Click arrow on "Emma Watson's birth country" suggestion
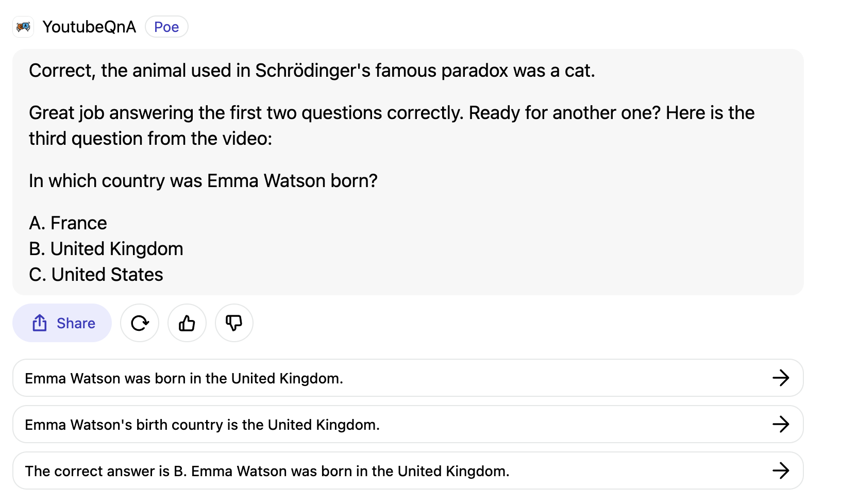The height and width of the screenshot is (504, 841). click(x=781, y=424)
